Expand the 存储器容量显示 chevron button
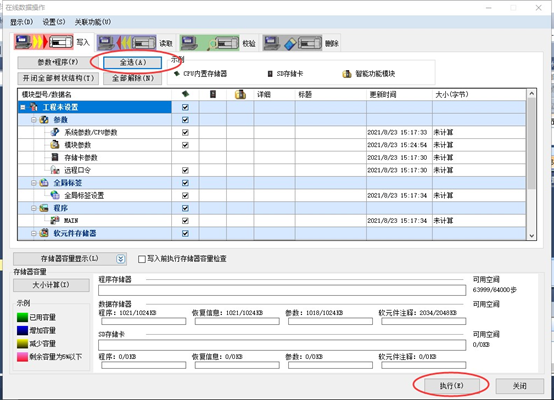This screenshot has width=554, height=400. [x=120, y=259]
